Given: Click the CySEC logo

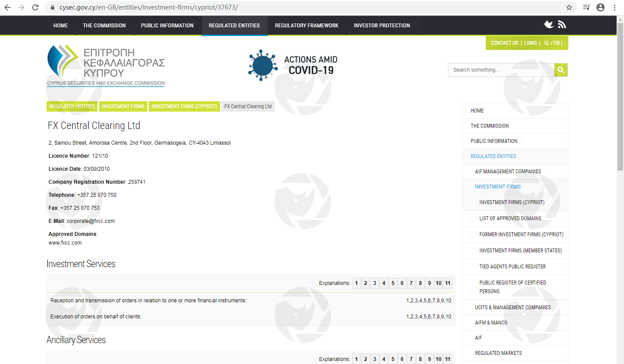Looking at the screenshot, I should (x=106, y=66).
